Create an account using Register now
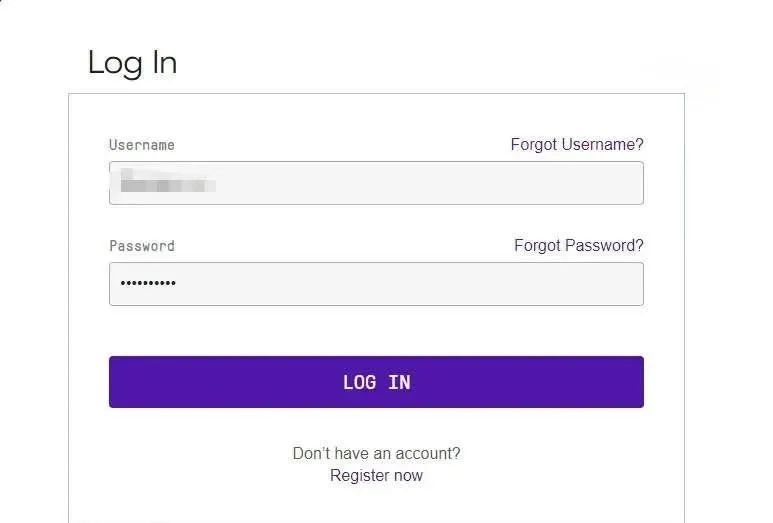Viewport: 773px width, 523px height. (376, 476)
